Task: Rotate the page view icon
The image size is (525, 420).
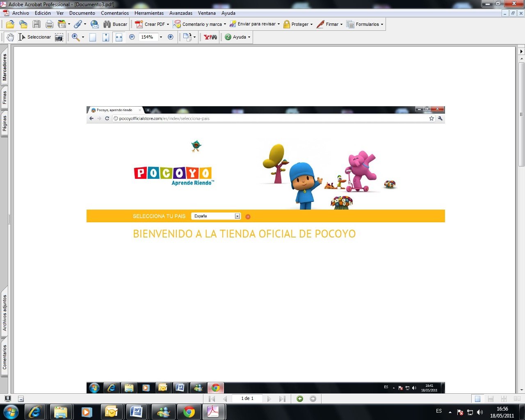Action: (187, 37)
